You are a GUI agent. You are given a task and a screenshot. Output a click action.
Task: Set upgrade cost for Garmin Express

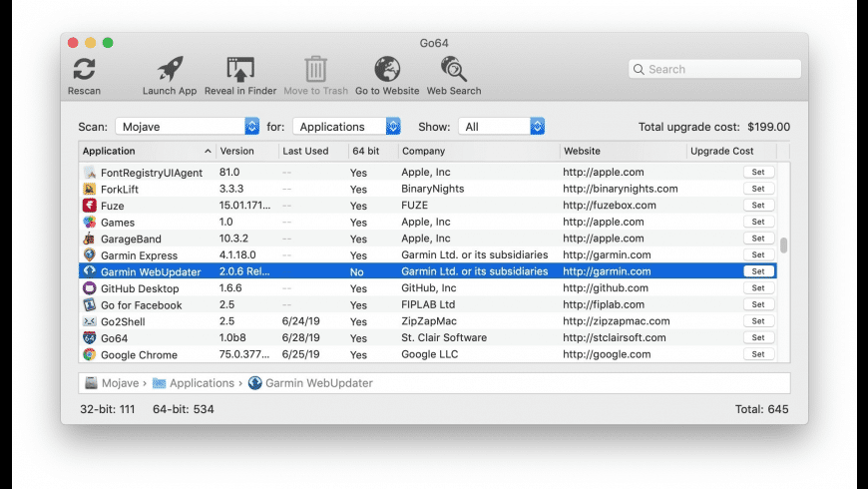758,254
